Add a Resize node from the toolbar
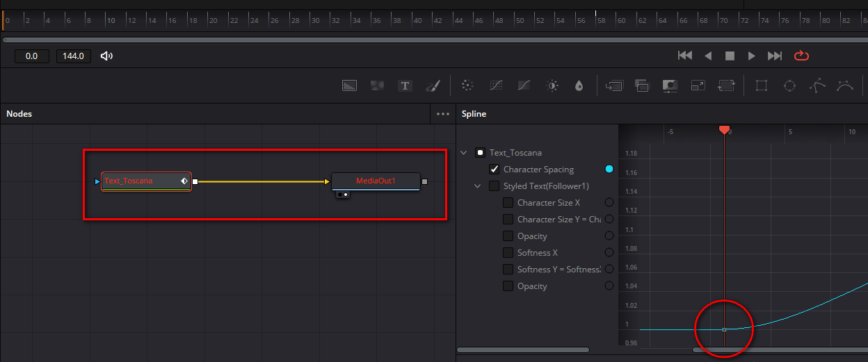Viewport: 868px width, 362px height. point(698,85)
